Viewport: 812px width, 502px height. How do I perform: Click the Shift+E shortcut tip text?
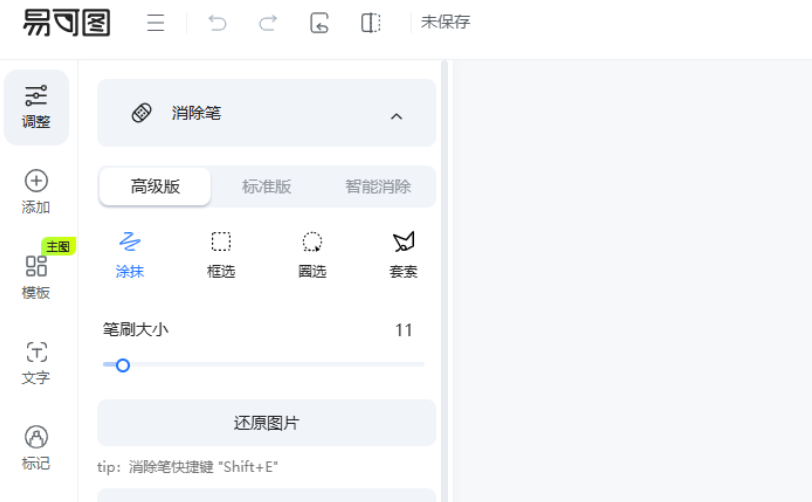pyautogui.click(x=187, y=467)
